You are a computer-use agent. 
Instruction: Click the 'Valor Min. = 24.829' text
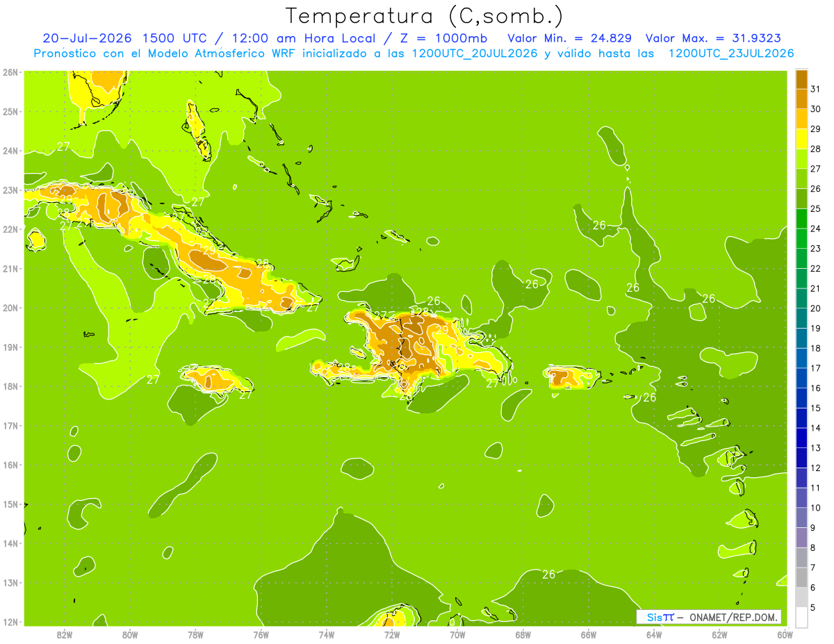point(570,38)
